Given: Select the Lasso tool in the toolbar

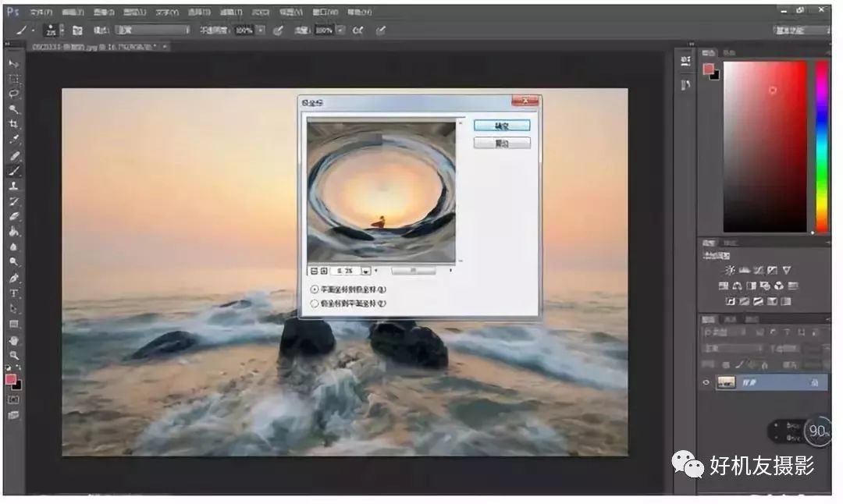Looking at the screenshot, I should [x=14, y=94].
